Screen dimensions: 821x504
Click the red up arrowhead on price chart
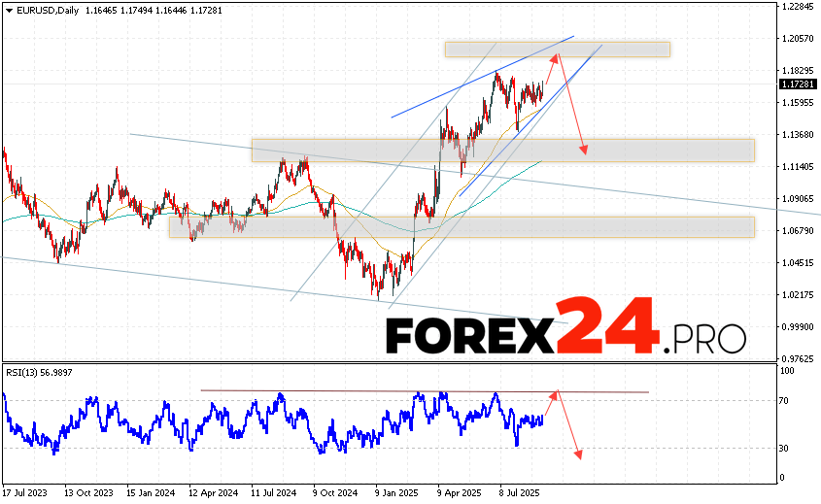click(556, 57)
